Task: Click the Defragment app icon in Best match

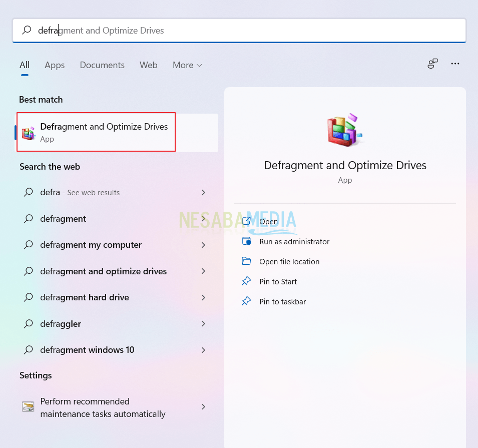Action: pyautogui.click(x=29, y=133)
